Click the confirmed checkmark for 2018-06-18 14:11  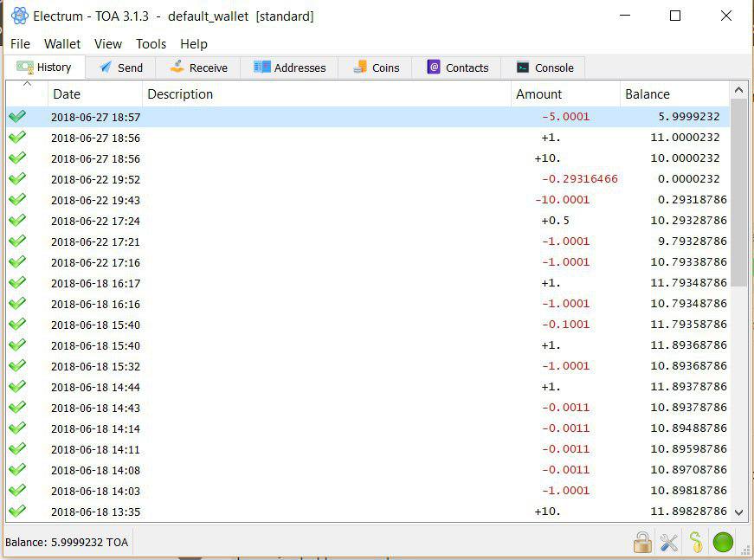tap(17, 449)
